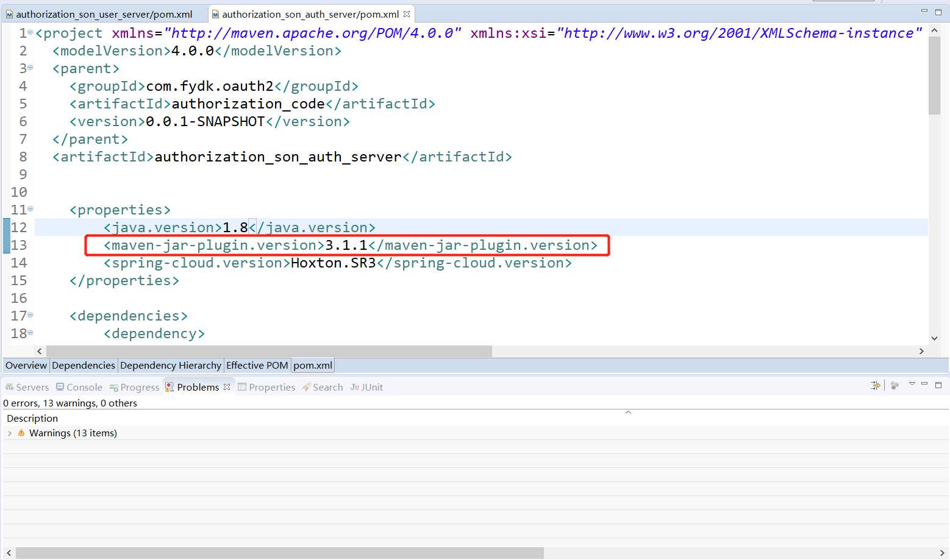
Task: Collapse the parent element at line 3
Action: pyautogui.click(x=30, y=68)
